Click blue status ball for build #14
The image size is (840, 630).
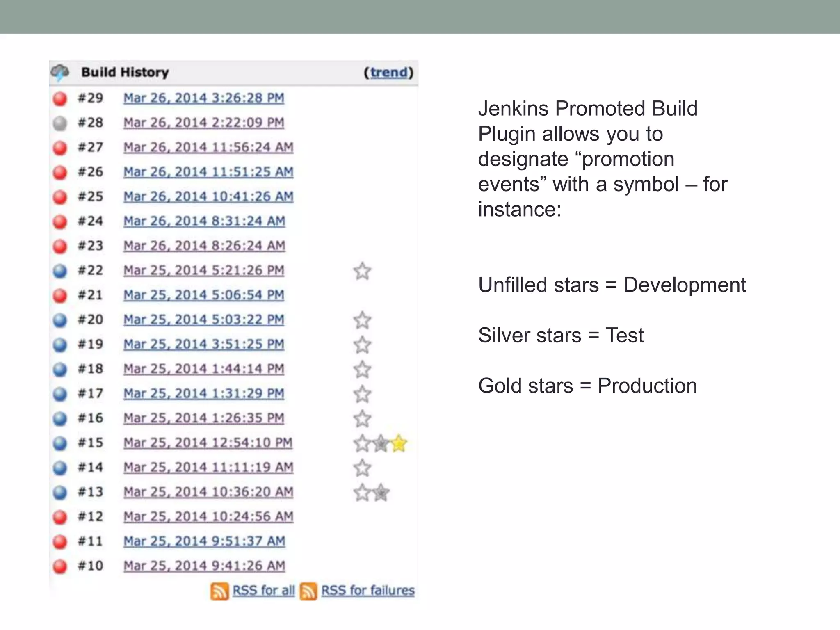pos(60,468)
